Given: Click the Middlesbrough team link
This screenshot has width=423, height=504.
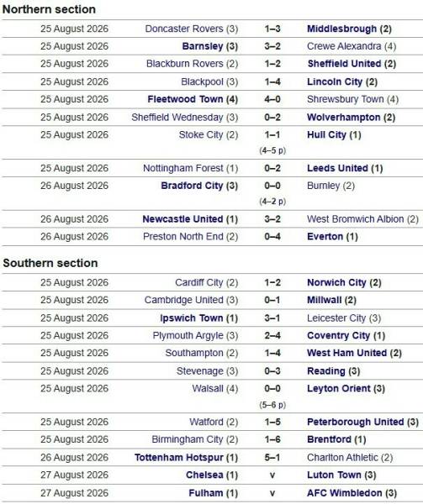Looking at the screenshot, I should pyautogui.click(x=341, y=29).
